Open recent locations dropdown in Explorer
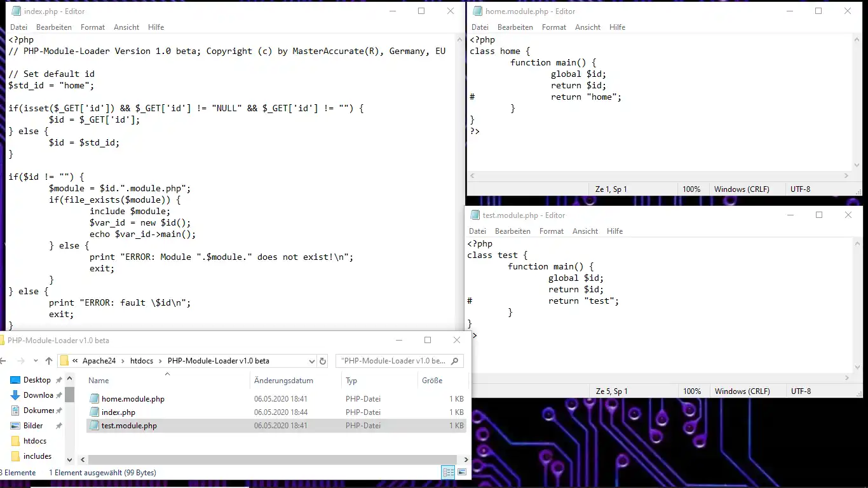The image size is (868, 488). [x=36, y=361]
